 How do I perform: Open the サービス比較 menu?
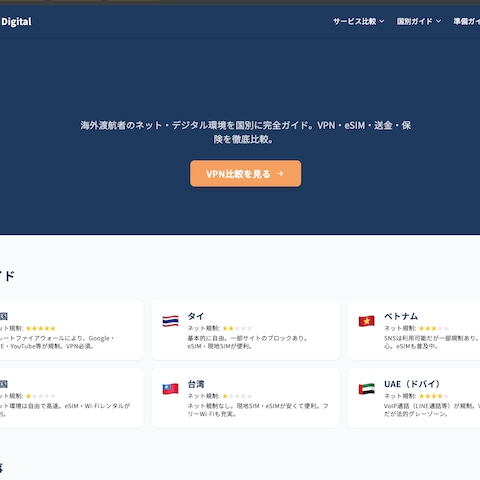(x=358, y=21)
